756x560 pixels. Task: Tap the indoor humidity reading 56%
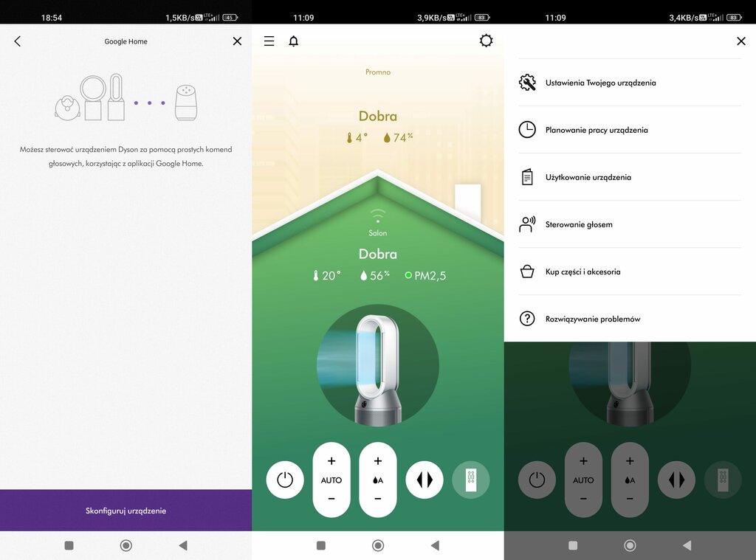coord(374,276)
